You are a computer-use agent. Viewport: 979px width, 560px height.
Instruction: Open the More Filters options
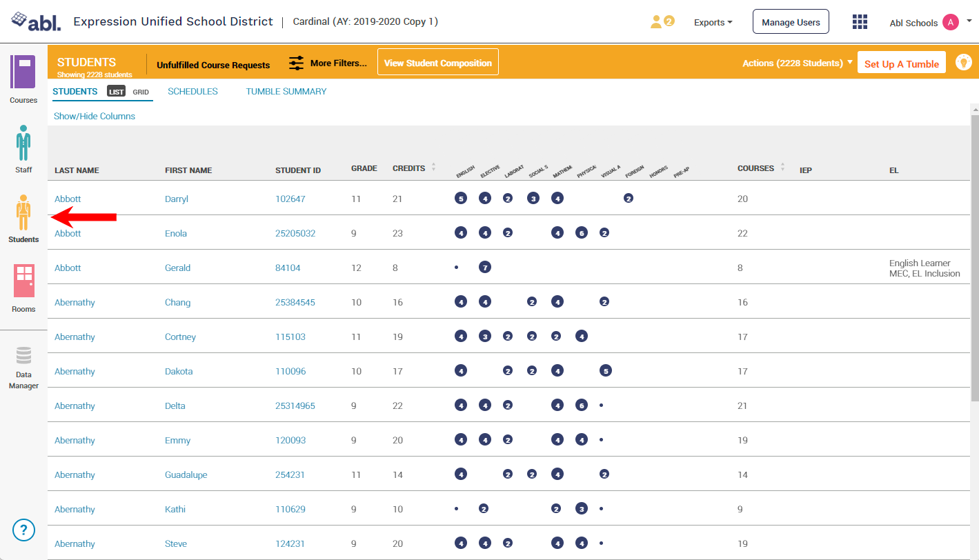click(328, 63)
